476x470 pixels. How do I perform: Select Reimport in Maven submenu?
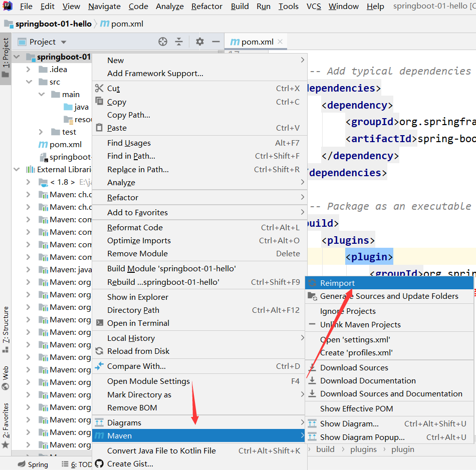(389, 283)
